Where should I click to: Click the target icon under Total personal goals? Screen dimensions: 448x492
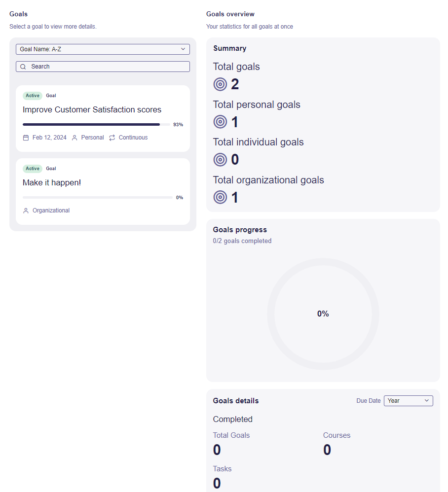pyautogui.click(x=220, y=122)
